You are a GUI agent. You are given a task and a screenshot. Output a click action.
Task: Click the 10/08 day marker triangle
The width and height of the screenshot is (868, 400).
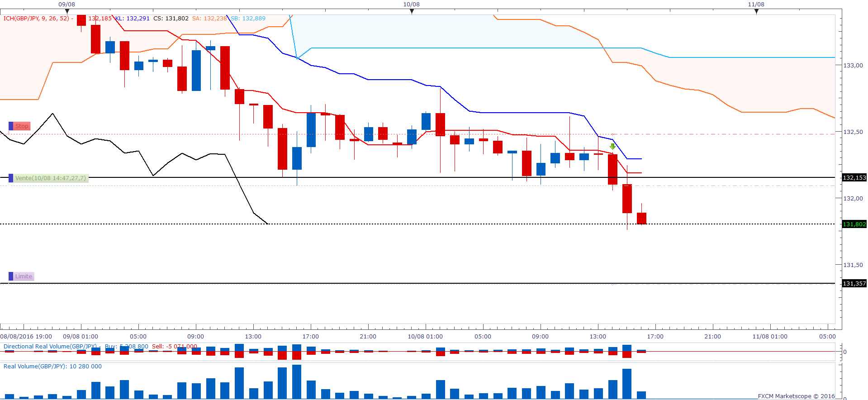(x=412, y=11)
